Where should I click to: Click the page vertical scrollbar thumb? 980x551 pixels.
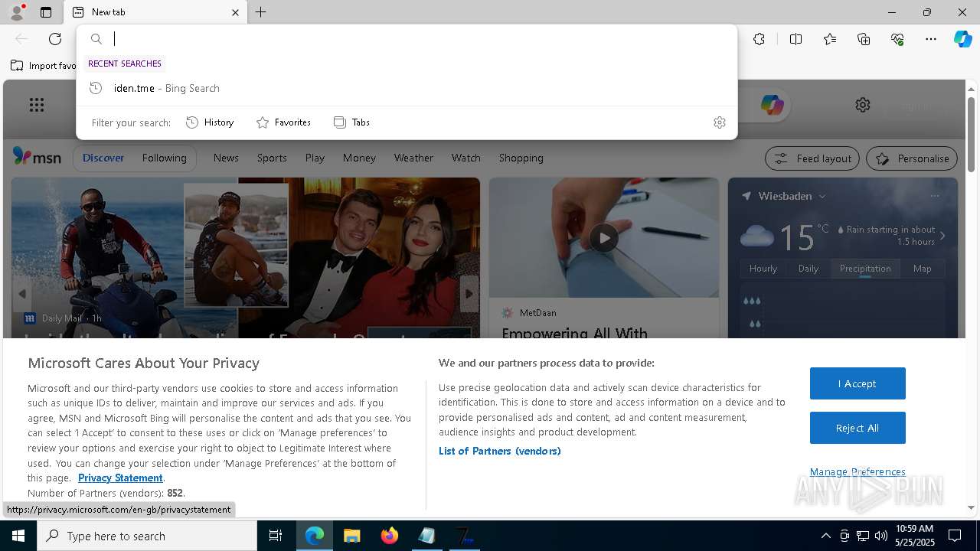pyautogui.click(x=971, y=134)
